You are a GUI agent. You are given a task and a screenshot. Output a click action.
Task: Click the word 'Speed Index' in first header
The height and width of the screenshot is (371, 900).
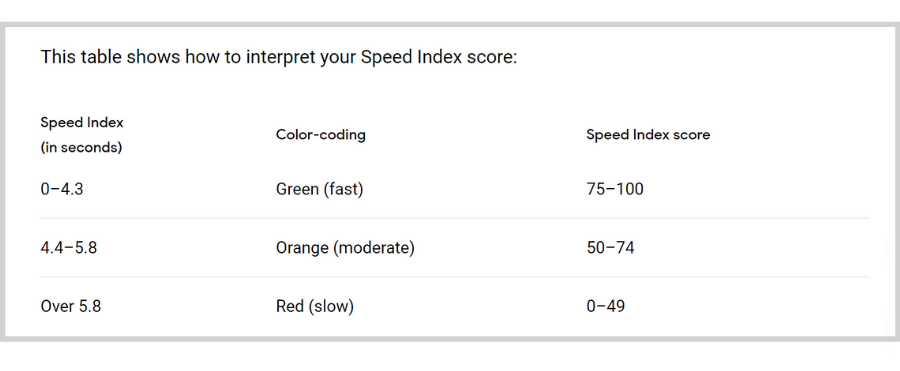point(82,122)
